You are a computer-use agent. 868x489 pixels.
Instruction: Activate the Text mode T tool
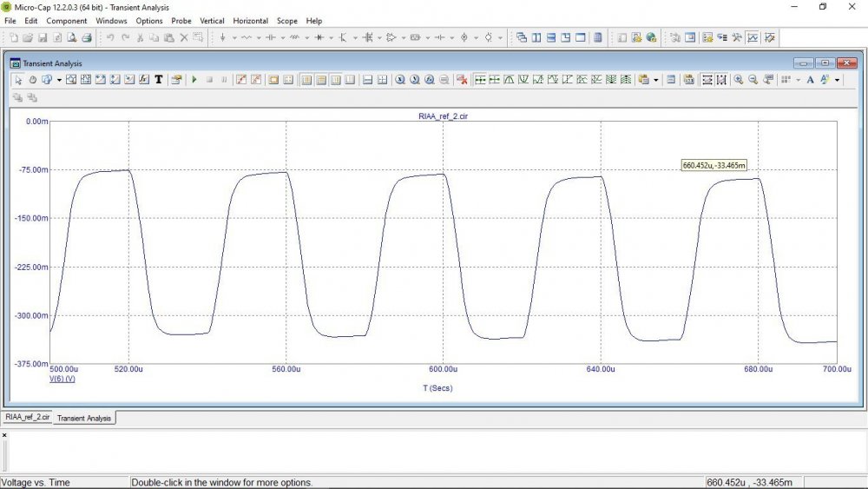pyautogui.click(x=158, y=80)
